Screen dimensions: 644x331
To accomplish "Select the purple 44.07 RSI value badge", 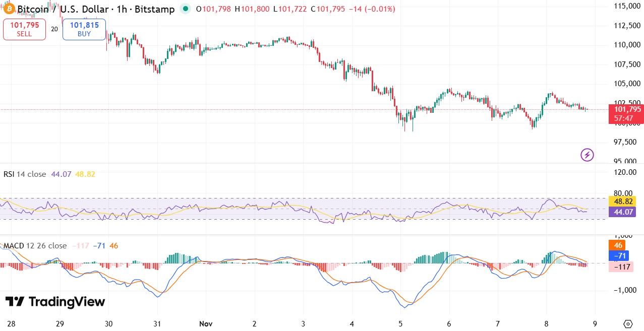I will 621,212.
